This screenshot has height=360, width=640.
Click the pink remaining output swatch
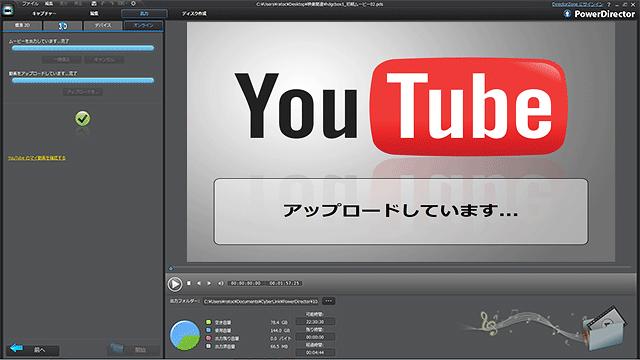pyautogui.click(x=209, y=338)
